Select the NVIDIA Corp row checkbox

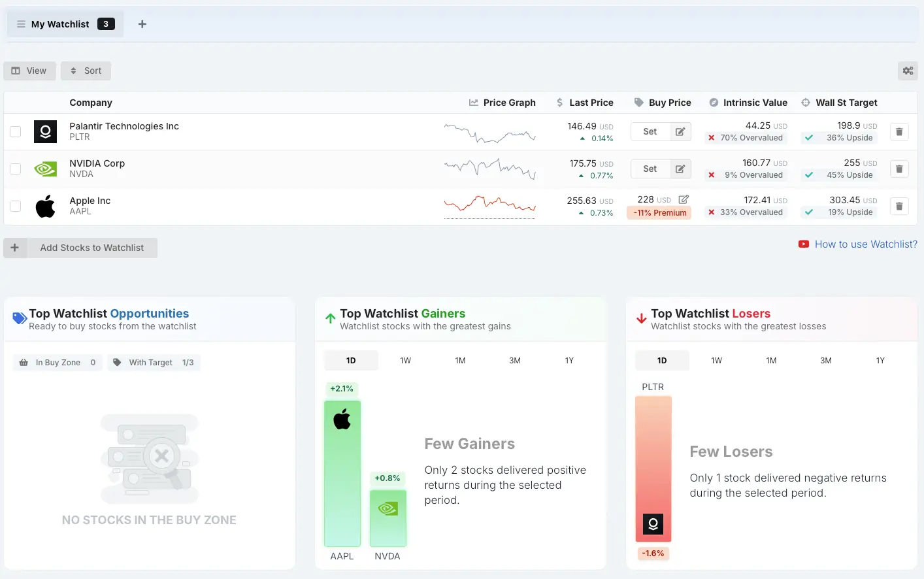pyautogui.click(x=16, y=169)
